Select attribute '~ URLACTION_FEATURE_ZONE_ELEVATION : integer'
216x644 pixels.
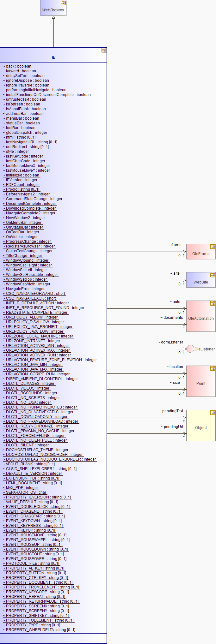click(50, 360)
